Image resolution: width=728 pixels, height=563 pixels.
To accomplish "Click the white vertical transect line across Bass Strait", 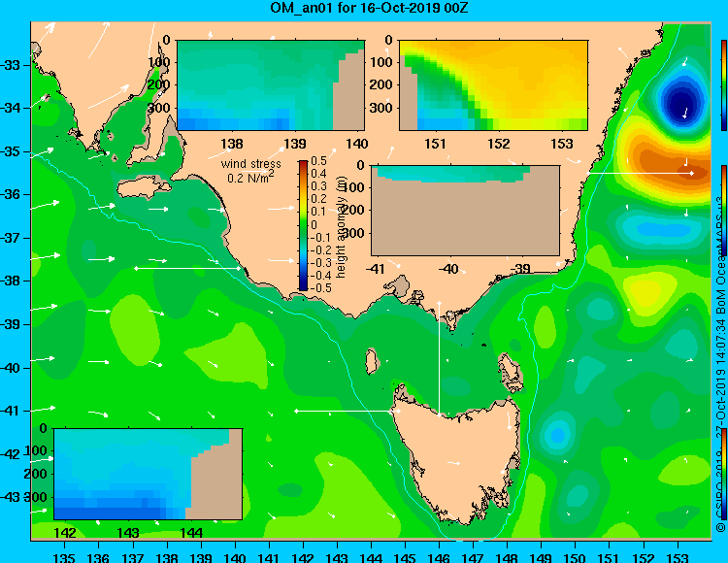I will pyautogui.click(x=439, y=358).
